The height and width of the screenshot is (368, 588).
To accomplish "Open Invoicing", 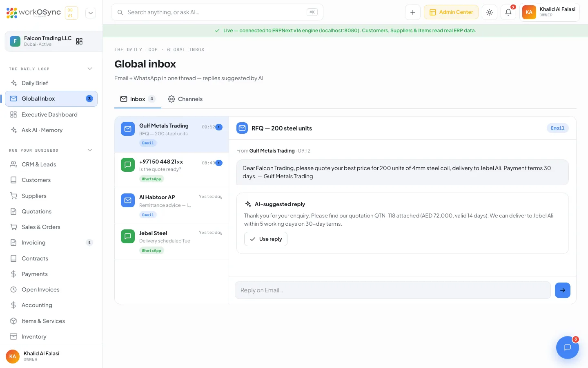I will [51, 242].
